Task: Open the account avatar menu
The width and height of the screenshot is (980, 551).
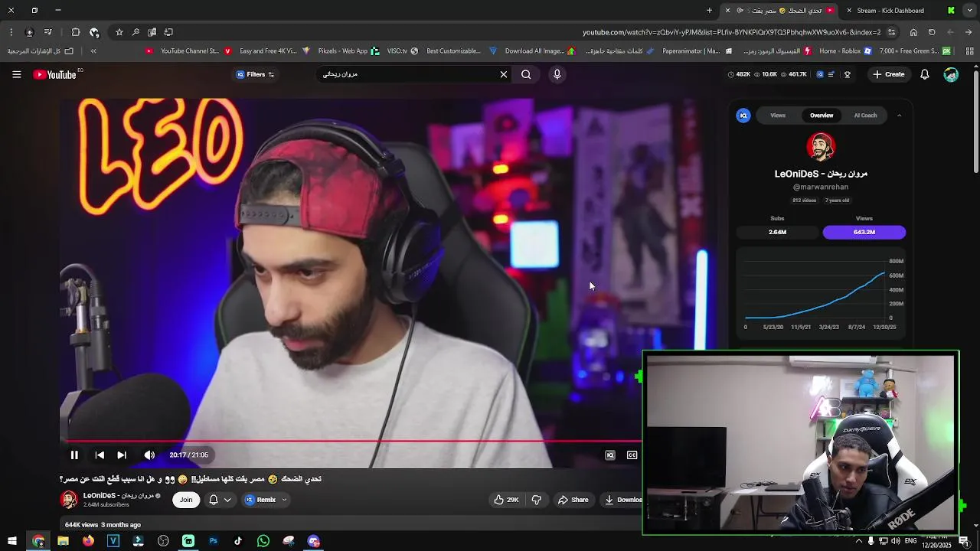Action: 951,74
